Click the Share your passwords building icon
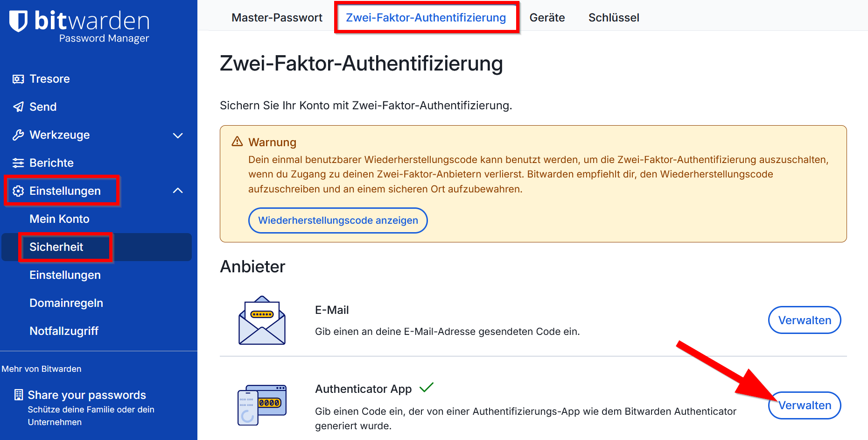This screenshot has height=440, width=868. [18, 395]
